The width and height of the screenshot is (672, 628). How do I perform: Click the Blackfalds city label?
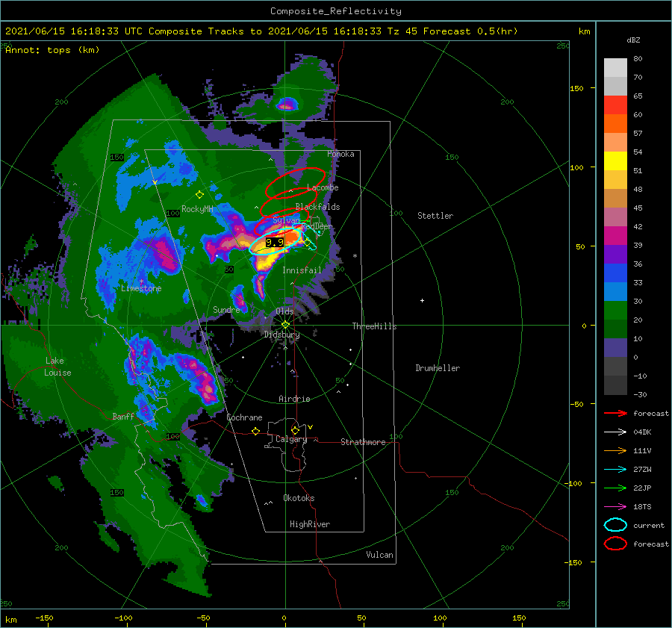(x=317, y=207)
